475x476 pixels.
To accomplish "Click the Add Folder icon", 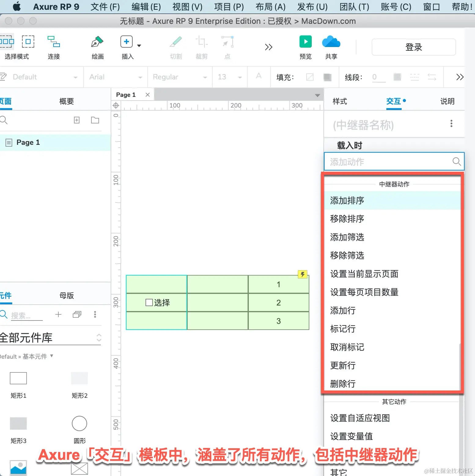I will click(x=95, y=120).
